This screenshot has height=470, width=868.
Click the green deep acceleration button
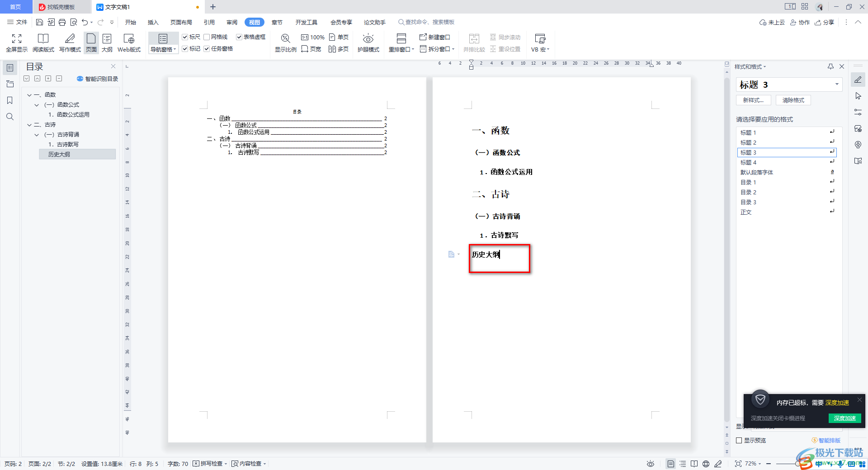pyautogui.click(x=845, y=418)
